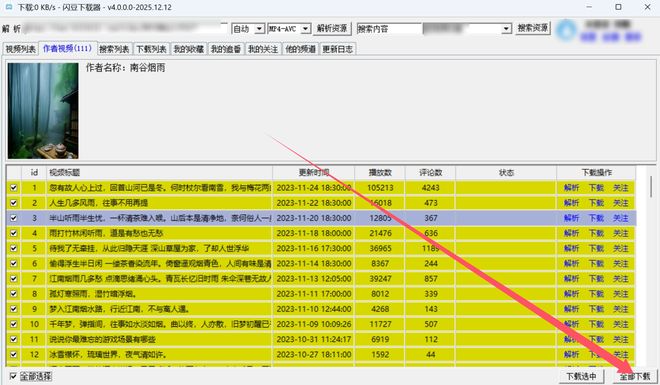The width and height of the screenshot is (660, 385).
Task: Click the 搜索内容 search input field
Action: 389,29
